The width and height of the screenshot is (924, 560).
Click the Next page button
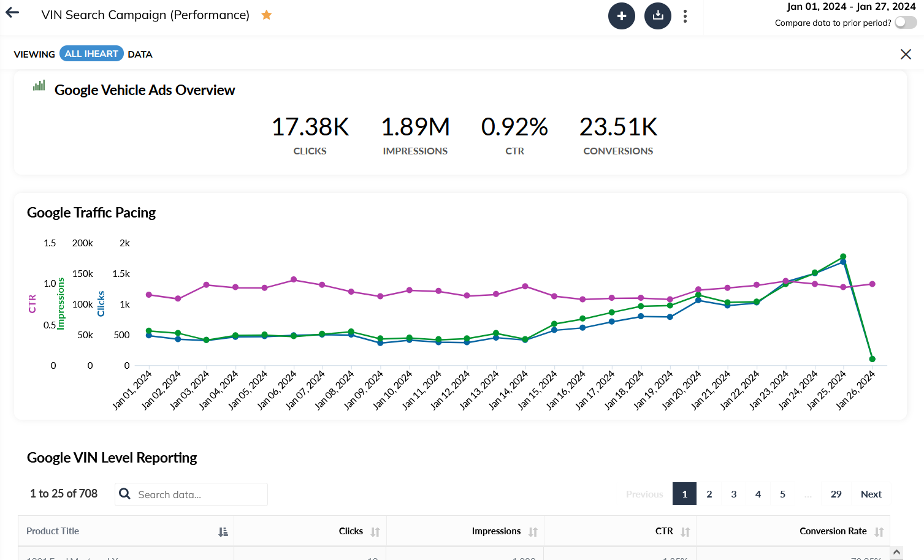871,494
